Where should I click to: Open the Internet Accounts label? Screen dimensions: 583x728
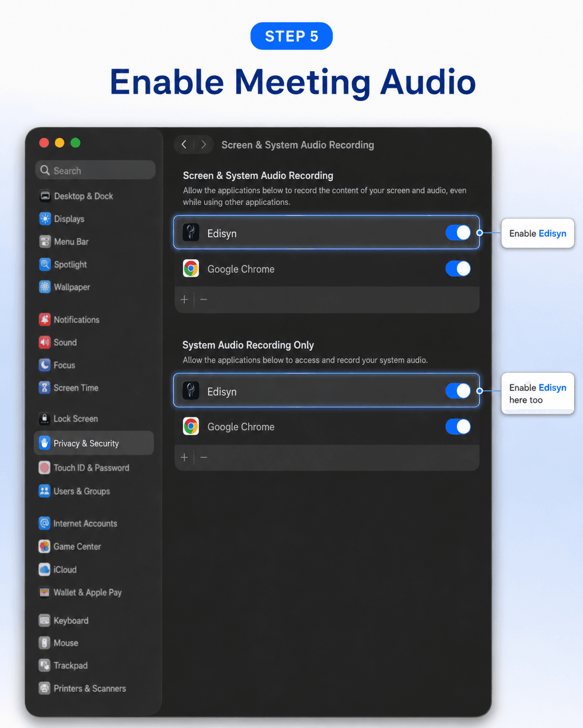point(85,523)
